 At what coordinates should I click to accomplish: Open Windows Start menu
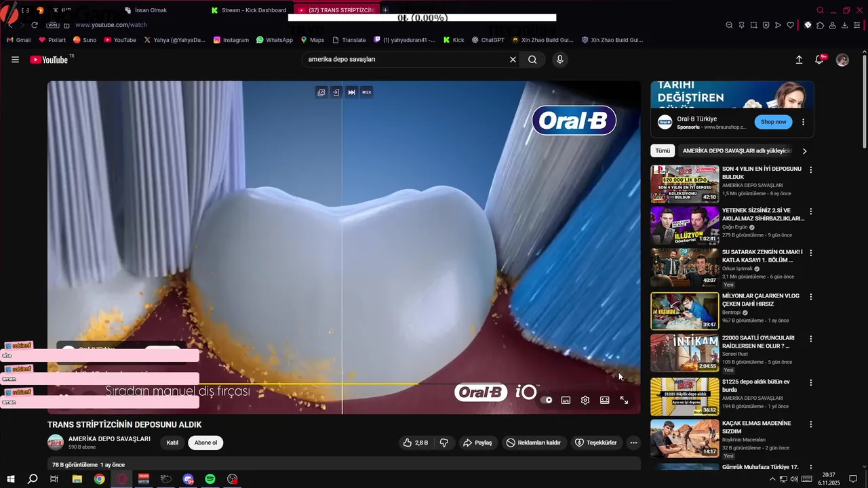(11, 479)
